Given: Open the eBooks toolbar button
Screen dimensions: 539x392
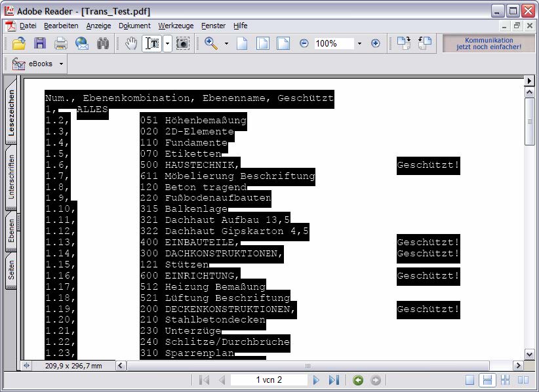Looking at the screenshot, I should [33, 64].
